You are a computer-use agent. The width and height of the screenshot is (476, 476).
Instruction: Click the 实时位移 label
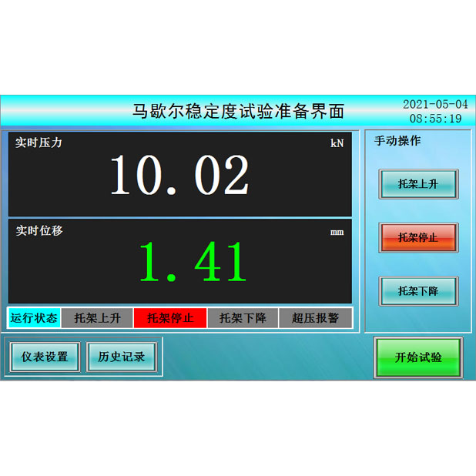pos(39,230)
